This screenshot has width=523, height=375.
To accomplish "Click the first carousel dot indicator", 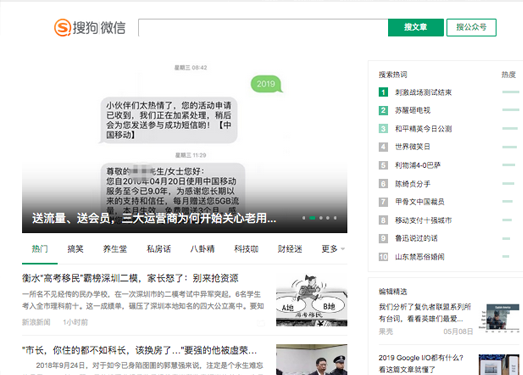I will [x=304, y=218].
